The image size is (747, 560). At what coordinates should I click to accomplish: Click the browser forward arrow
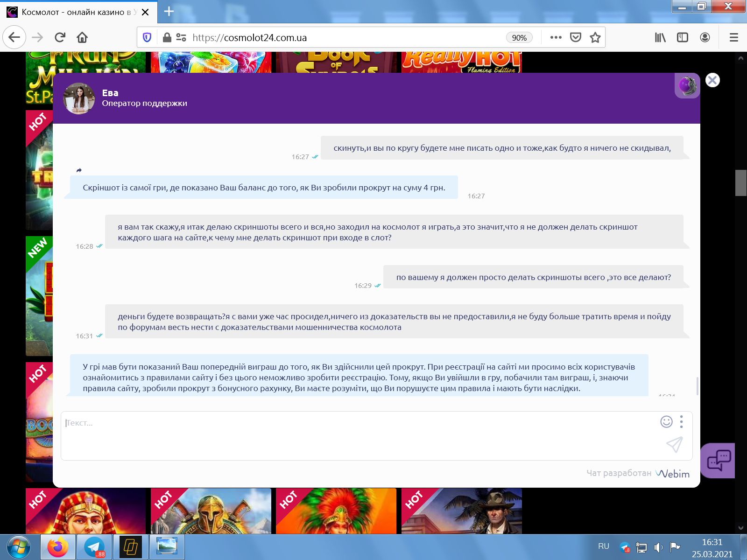click(37, 37)
